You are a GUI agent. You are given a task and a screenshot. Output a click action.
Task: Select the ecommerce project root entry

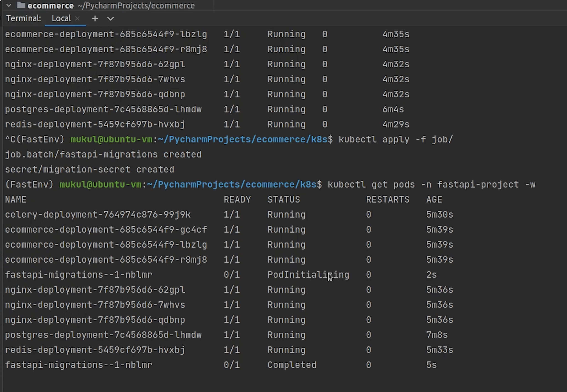click(51, 5)
